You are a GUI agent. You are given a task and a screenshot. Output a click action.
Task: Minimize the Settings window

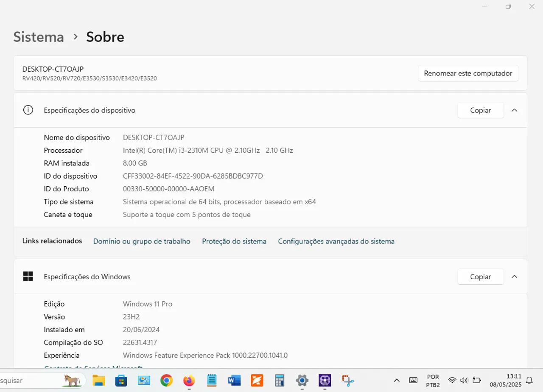485,6
